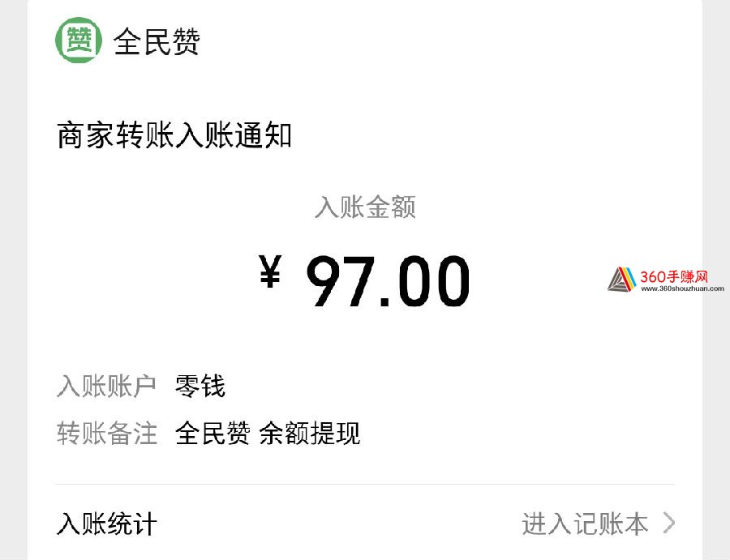Click the divider line above 入账统计
This screenshot has height=560, width=730.
pyautogui.click(x=365, y=484)
